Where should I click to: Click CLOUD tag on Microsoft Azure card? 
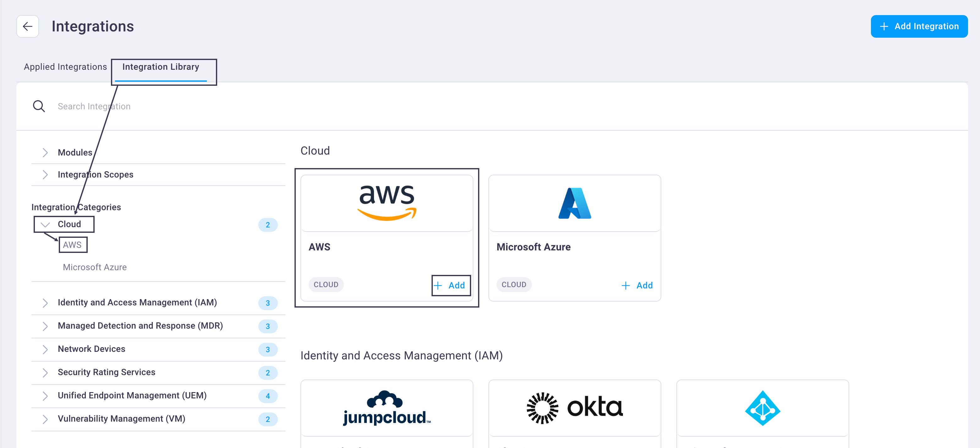(514, 284)
